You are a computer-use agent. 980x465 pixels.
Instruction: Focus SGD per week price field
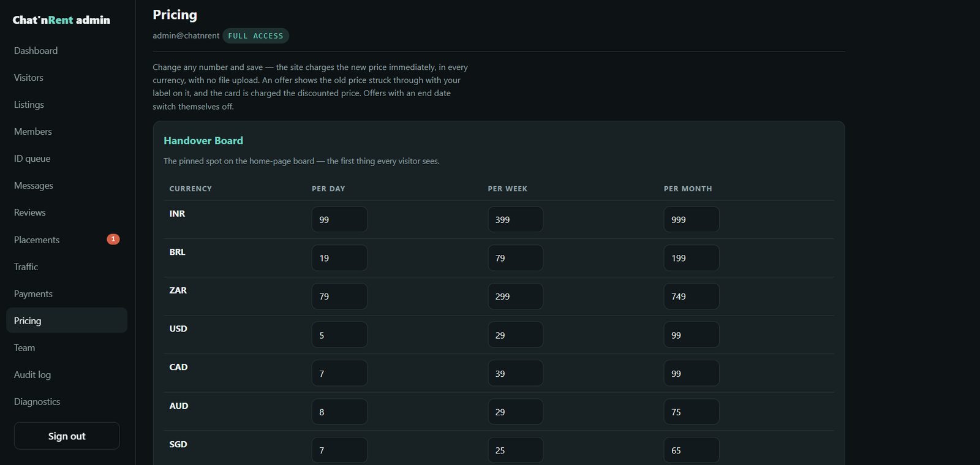pos(515,450)
